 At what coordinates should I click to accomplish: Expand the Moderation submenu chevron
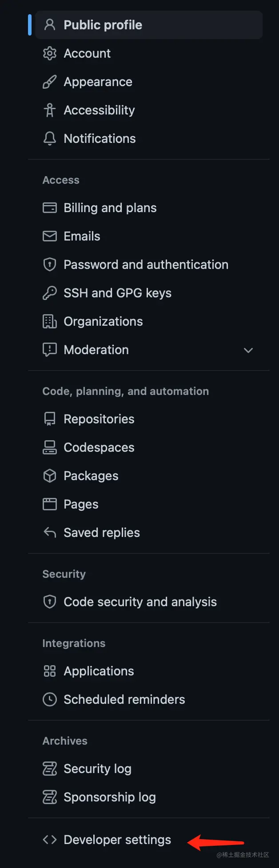248,350
